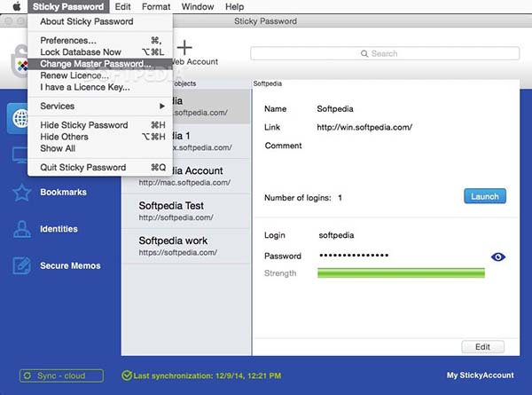Choose I have a Licence Key
532x395 pixels.
click(x=100, y=87)
